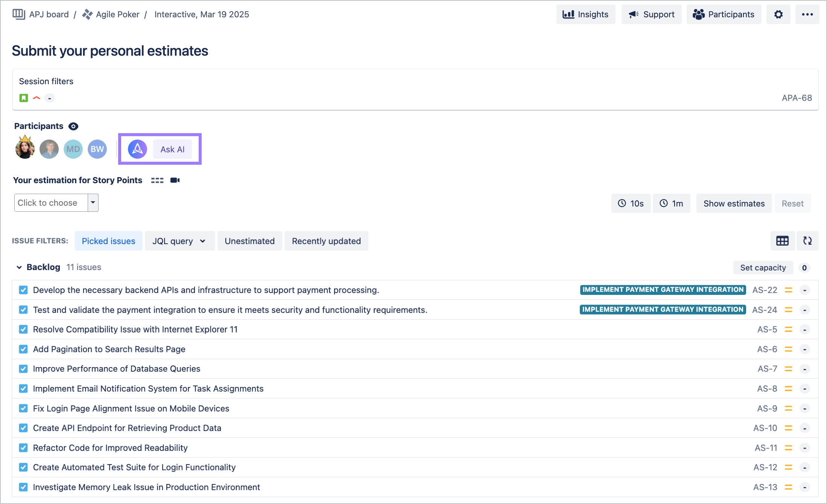
Task: Uncheck Investigate Memory Leak Issue checkbox
Action: 23,487
